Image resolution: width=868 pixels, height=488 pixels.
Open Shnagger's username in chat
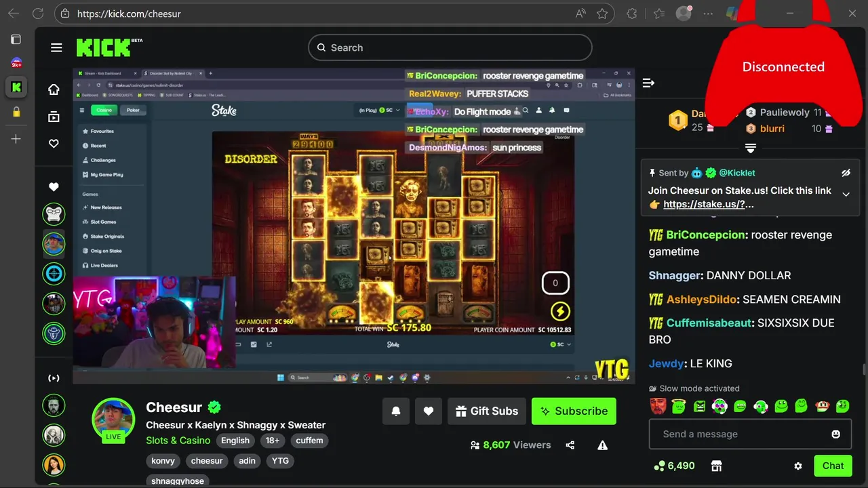[x=675, y=275]
